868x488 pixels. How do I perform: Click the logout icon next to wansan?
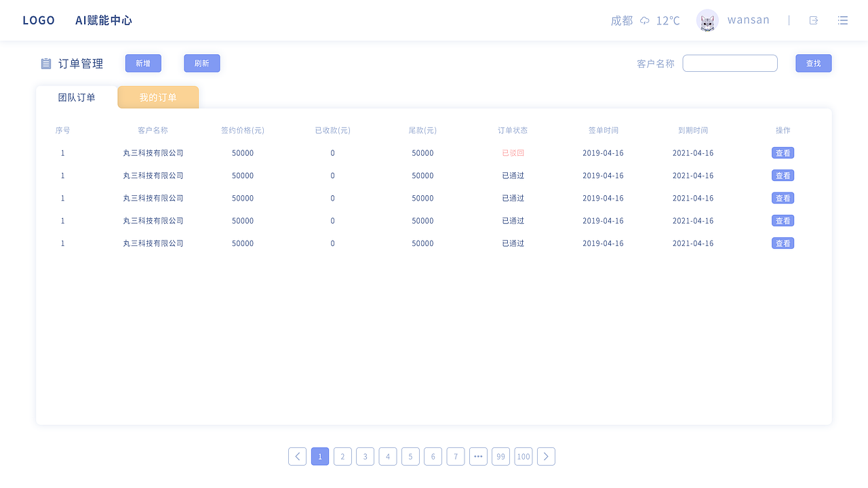(813, 20)
